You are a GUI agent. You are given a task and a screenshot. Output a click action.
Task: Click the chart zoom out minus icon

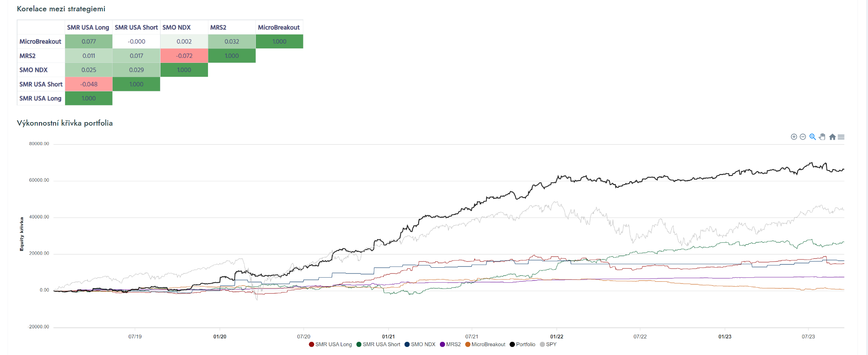click(803, 137)
